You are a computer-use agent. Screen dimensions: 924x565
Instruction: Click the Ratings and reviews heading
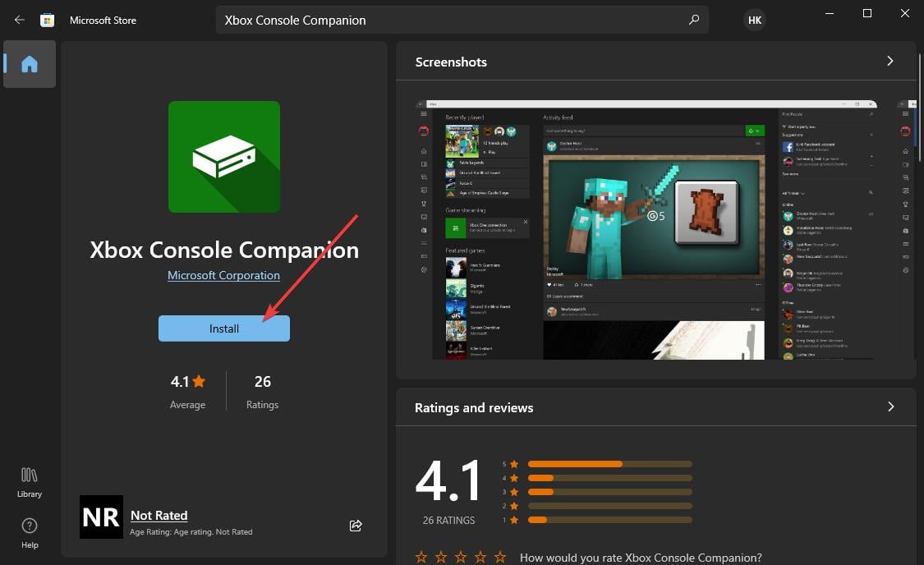(x=474, y=407)
